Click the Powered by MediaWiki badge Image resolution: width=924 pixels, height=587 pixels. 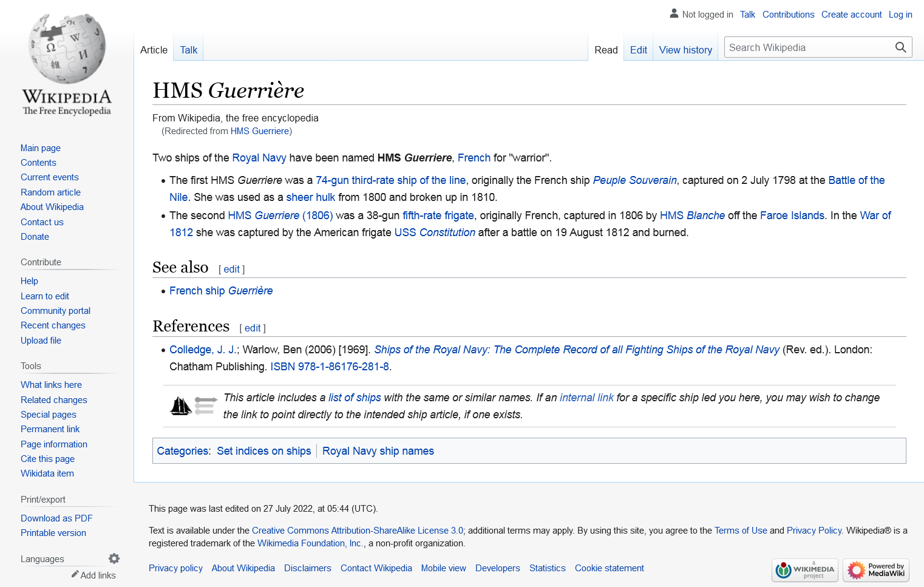876,570
